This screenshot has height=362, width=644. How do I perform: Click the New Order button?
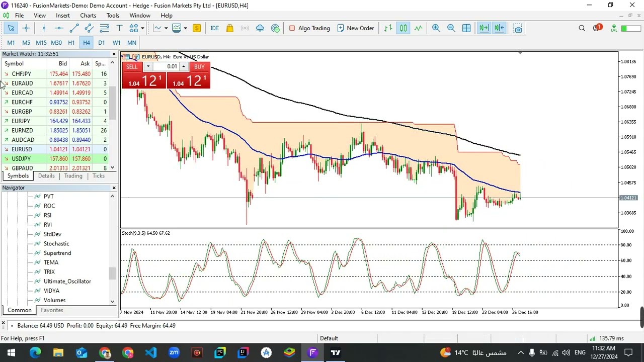click(x=355, y=28)
